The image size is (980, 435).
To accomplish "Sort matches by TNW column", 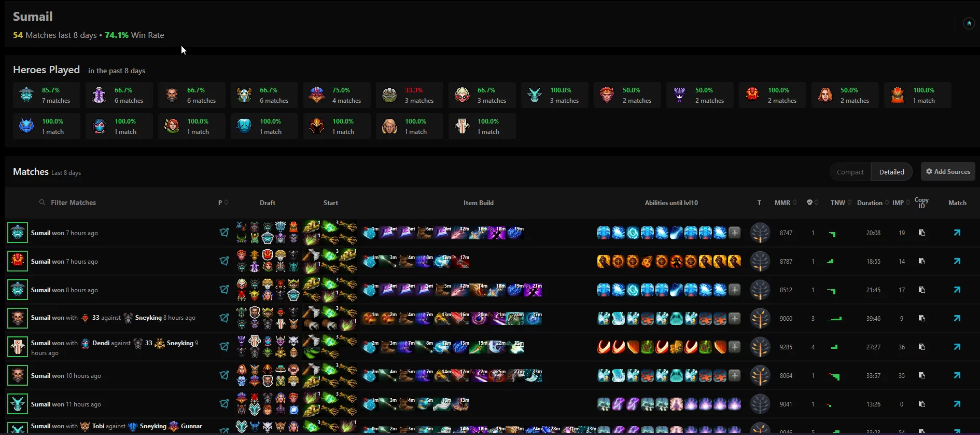I will (841, 203).
